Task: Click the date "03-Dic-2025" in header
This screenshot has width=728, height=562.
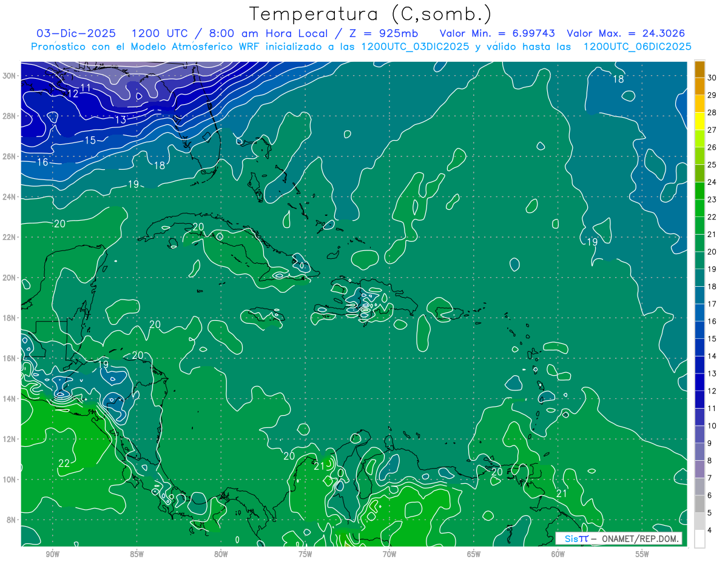Action: 77,33
